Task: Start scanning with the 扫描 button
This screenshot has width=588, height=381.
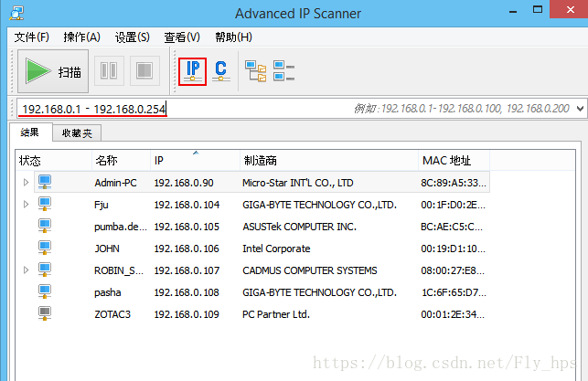Action: pos(53,71)
